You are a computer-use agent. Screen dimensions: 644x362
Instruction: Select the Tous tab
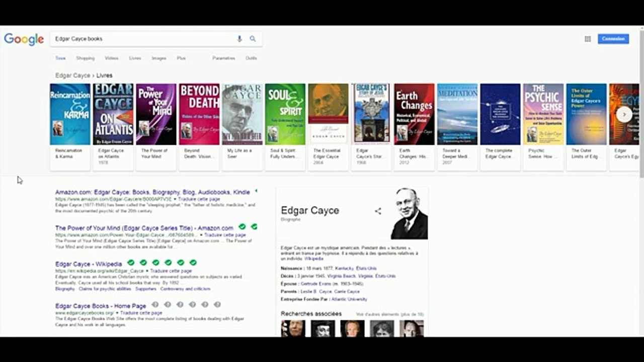click(x=60, y=58)
